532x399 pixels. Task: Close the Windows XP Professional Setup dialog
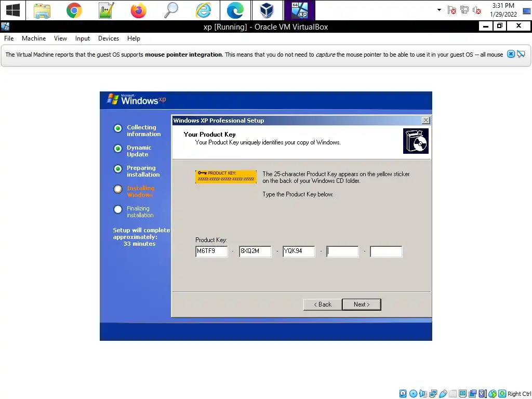(425, 120)
